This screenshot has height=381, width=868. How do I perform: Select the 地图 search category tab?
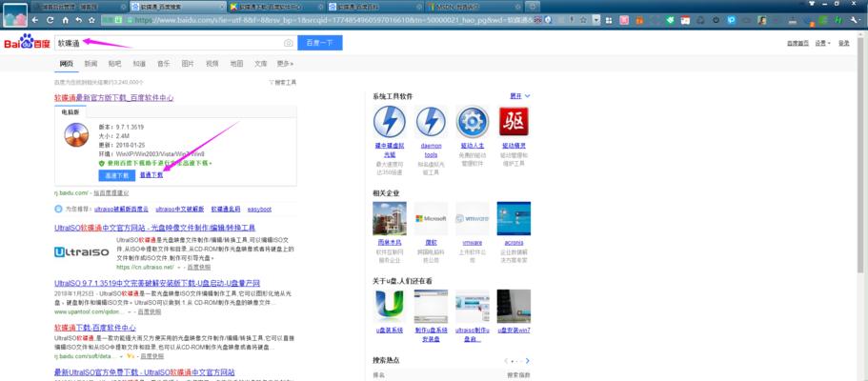(236, 64)
